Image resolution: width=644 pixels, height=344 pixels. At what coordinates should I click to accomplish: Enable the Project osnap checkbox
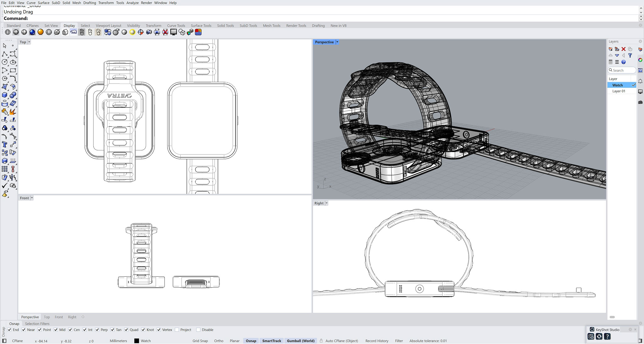pyautogui.click(x=177, y=330)
